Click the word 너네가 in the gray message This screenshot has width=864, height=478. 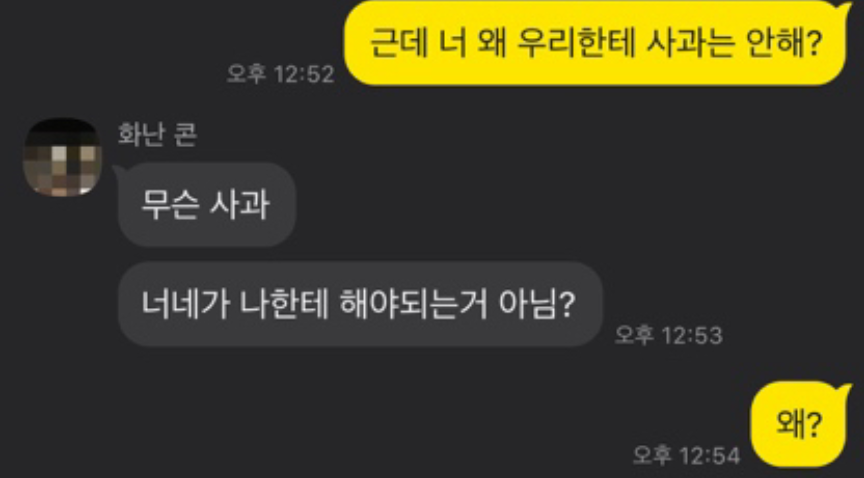click(x=185, y=304)
